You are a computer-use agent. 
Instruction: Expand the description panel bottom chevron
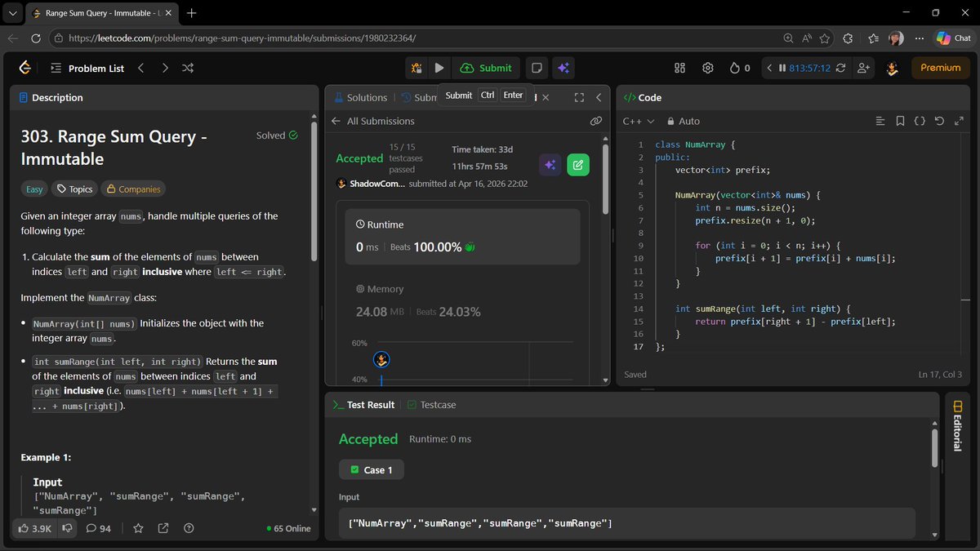pyautogui.click(x=313, y=509)
